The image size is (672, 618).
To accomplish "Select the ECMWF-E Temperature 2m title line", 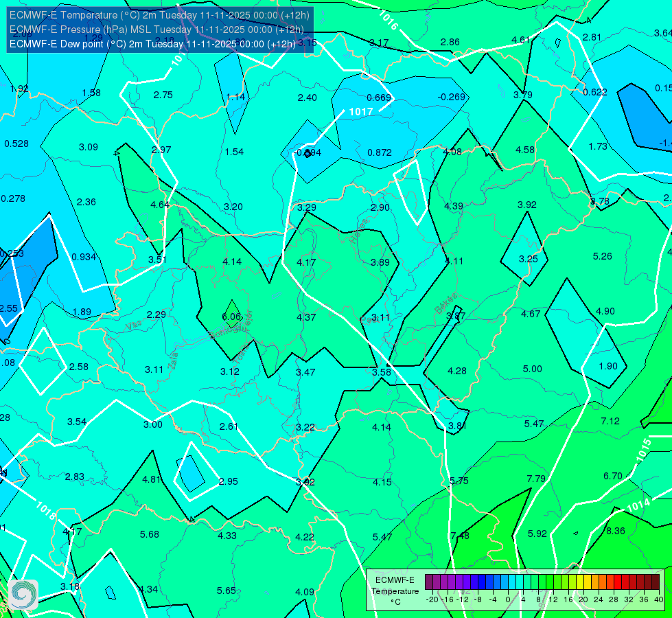I will (x=159, y=15).
